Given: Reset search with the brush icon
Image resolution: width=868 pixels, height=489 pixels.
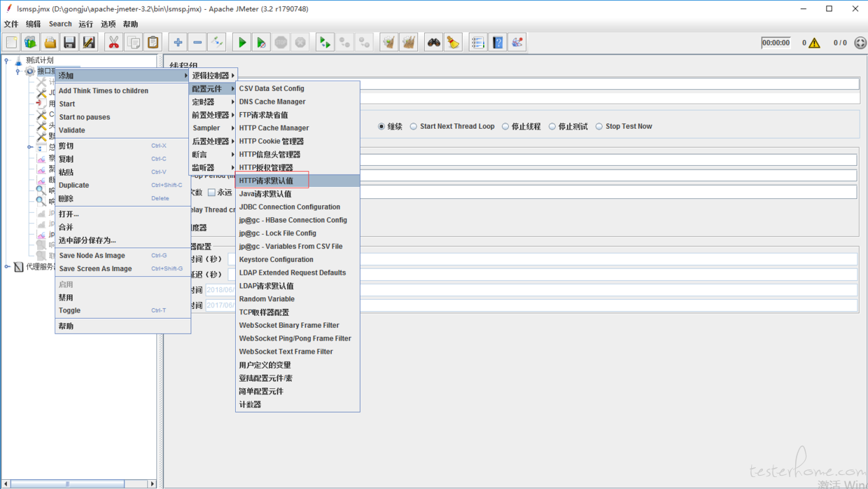Looking at the screenshot, I should [x=454, y=43].
